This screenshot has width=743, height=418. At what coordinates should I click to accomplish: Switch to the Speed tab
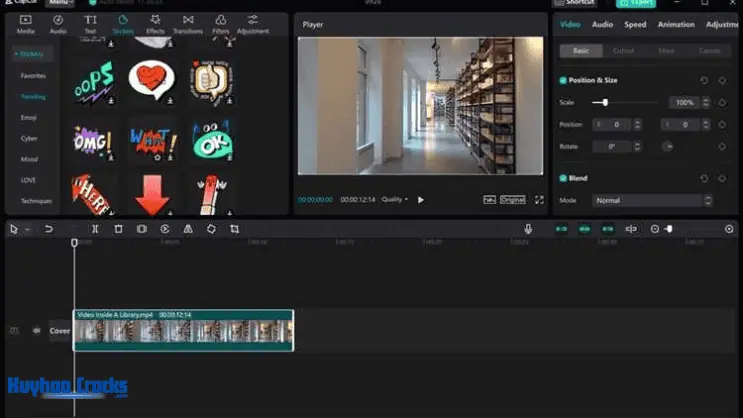pos(635,24)
